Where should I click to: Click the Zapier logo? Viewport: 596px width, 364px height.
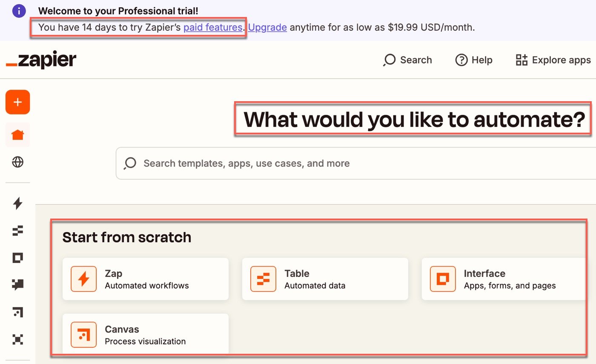41,60
